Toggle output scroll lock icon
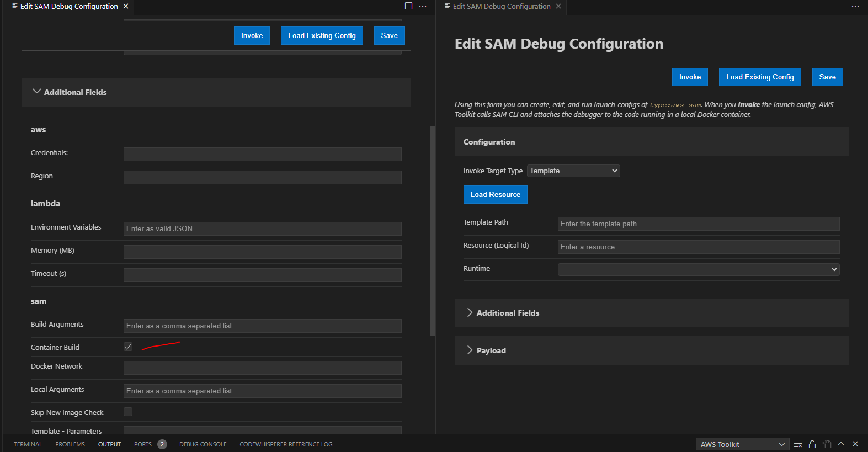This screenshot has width=868, height=452. (812, 444)
